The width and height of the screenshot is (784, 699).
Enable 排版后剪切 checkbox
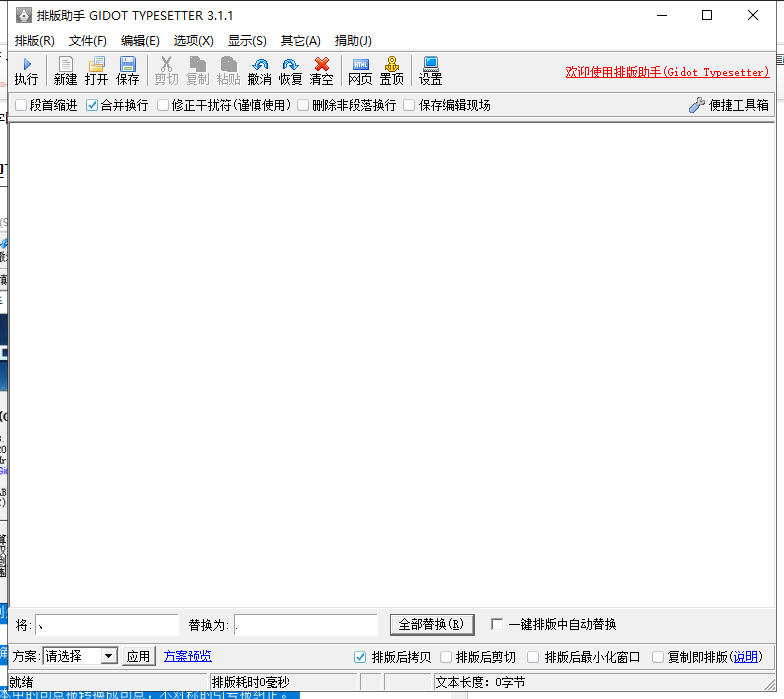(446, 657)
